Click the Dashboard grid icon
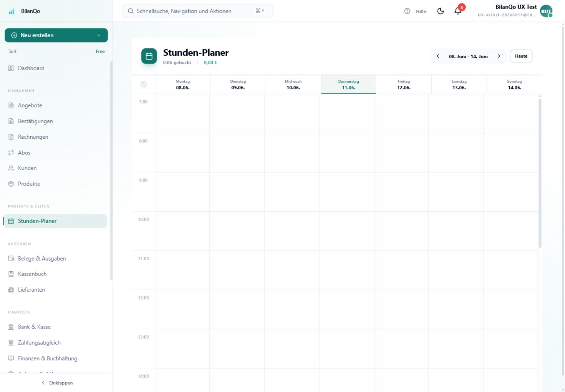This screenshot has height=392, width=565. [x=11, y=68]
